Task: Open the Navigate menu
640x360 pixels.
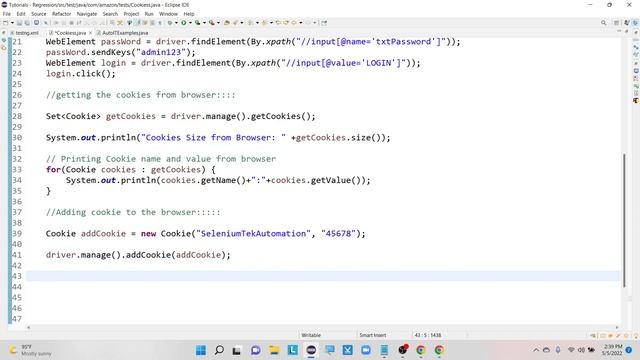Action: point(87,14)
